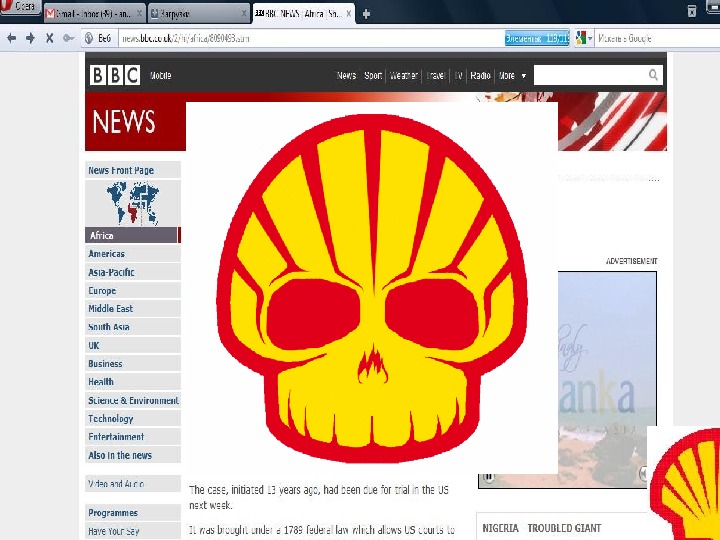Close the Gmail Inbox tab

pyautogui.click(x=140, y=14)
